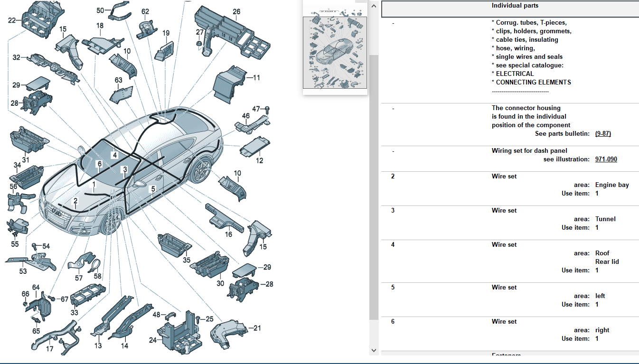The image size is (639, 364).
Task: Click callout number 50 in the diagram
Action: [x=101, y=10]
